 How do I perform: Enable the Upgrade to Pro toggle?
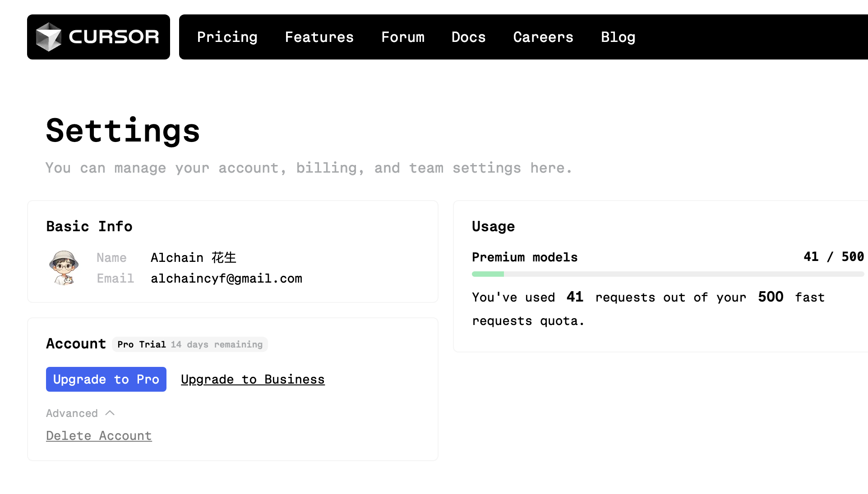[x=106, y=379]
